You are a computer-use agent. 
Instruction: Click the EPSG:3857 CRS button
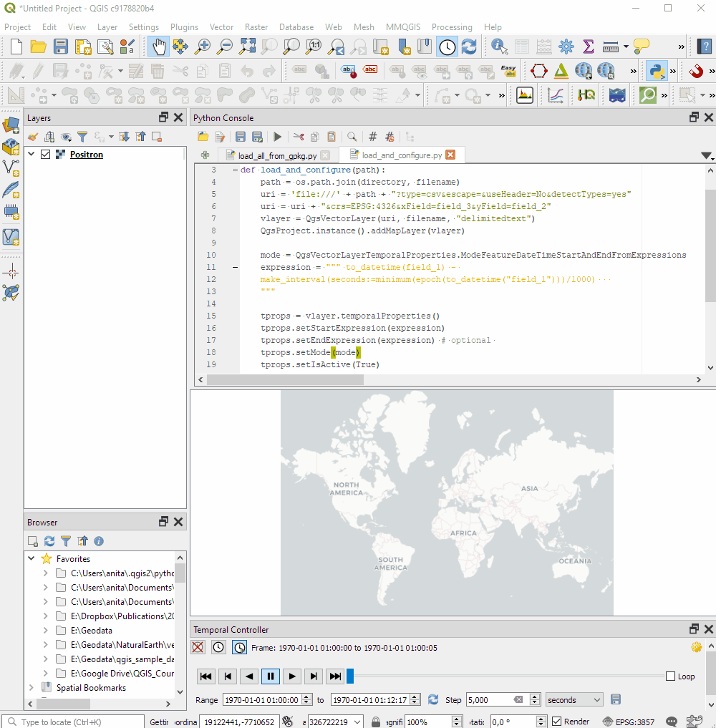628,722
